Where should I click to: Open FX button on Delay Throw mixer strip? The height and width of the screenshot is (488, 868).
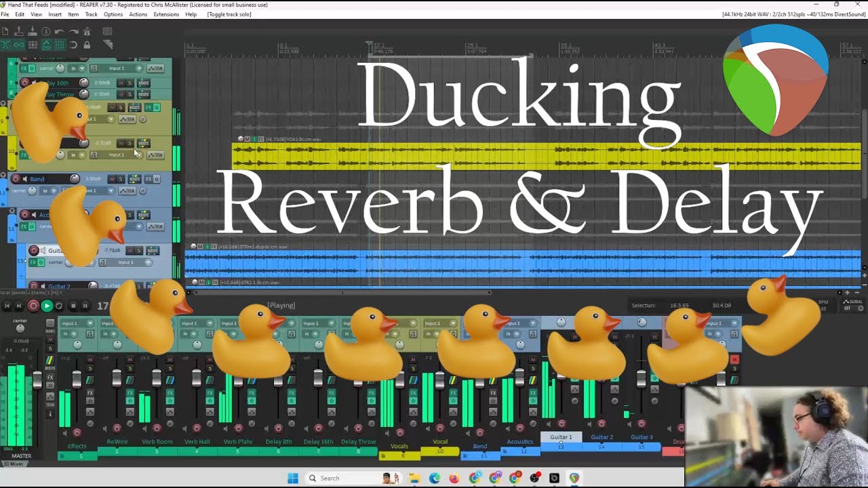tap(371, 393)
